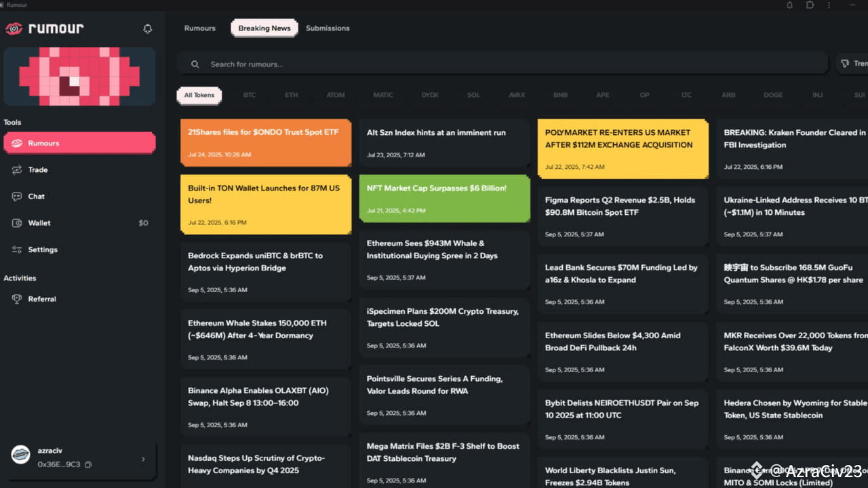Image resolution: width=868 pixels, height=488 pixels.
Task: Filter by BTC token
Action: click(x=250, y=95)
